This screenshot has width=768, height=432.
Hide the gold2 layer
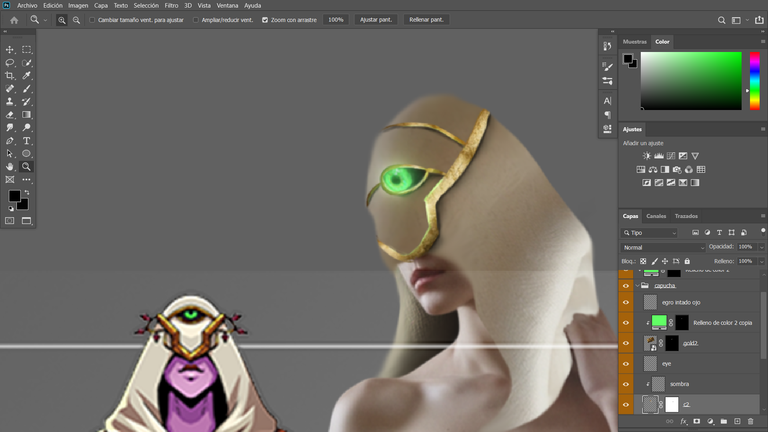coord(625,343)
